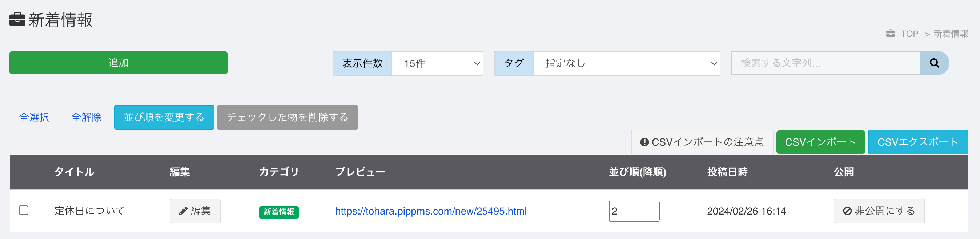Open the 表示件数 15件 dropdown
The image size is (980, 239).
click(x=438, y=63)
